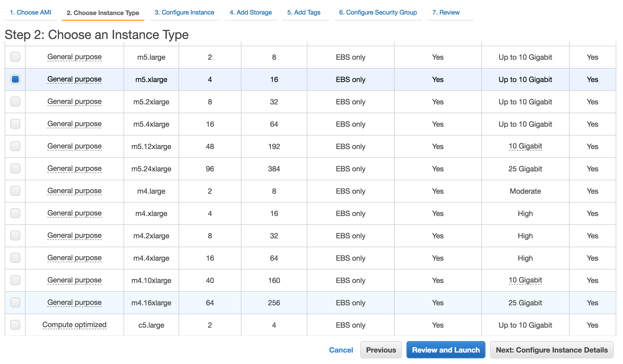623x364 pixels.
Task: Click the Cancel link
Action: pos(341,350)
